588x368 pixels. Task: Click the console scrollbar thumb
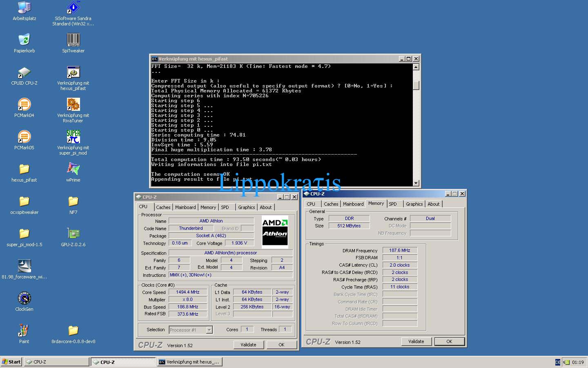416,85
